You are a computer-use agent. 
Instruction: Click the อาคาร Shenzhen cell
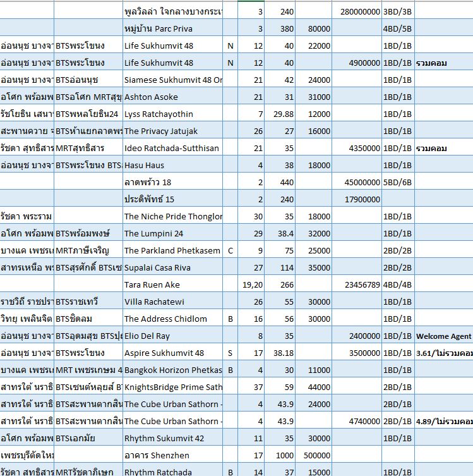click(173, 455)
